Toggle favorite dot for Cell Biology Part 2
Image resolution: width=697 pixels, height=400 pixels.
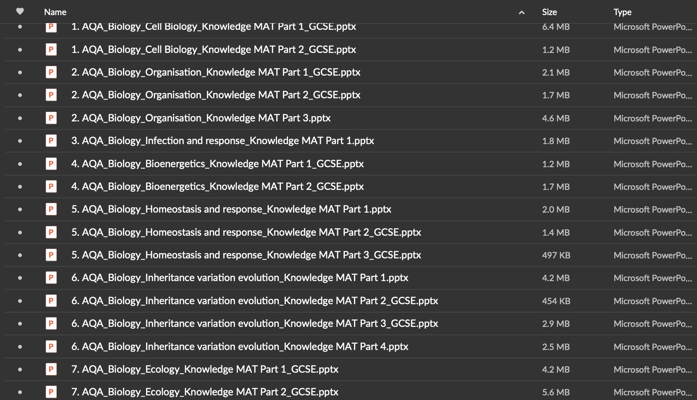pos(20,49)
